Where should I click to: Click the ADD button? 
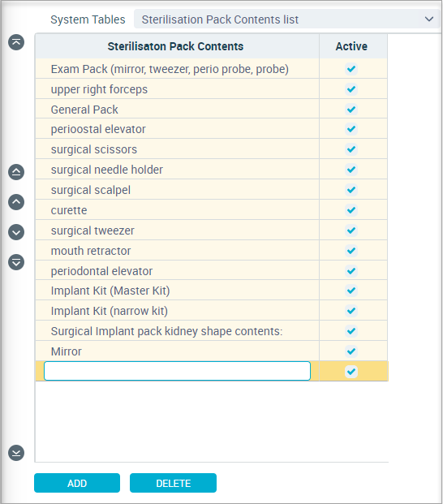(77, 483)
